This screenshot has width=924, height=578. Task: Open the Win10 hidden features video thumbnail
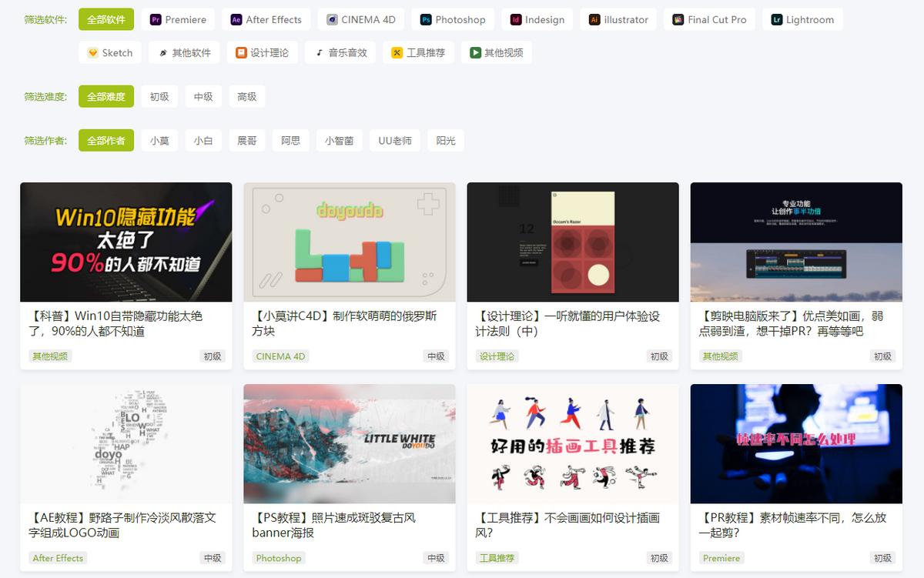[126, 241]
